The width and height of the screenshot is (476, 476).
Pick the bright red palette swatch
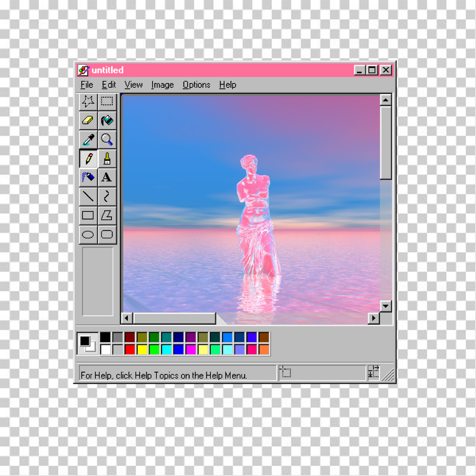pyautogui.click(x=130, y=350)
